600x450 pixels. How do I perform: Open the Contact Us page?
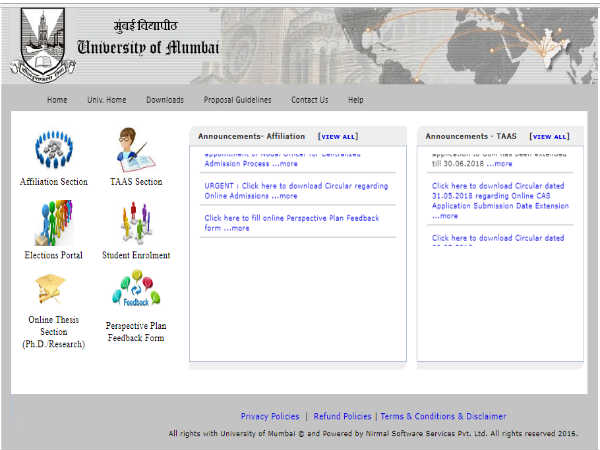tap(309, 100)
